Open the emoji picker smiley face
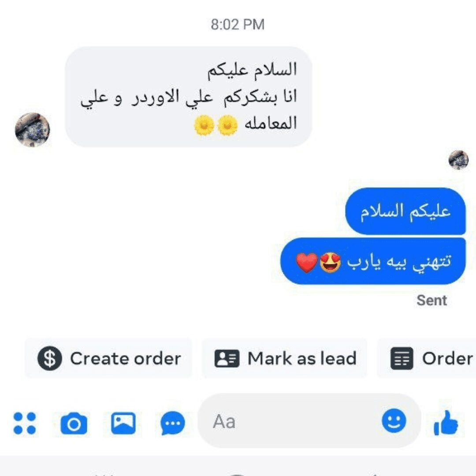Viewport: 476px width, 476px height. [394, 421]
